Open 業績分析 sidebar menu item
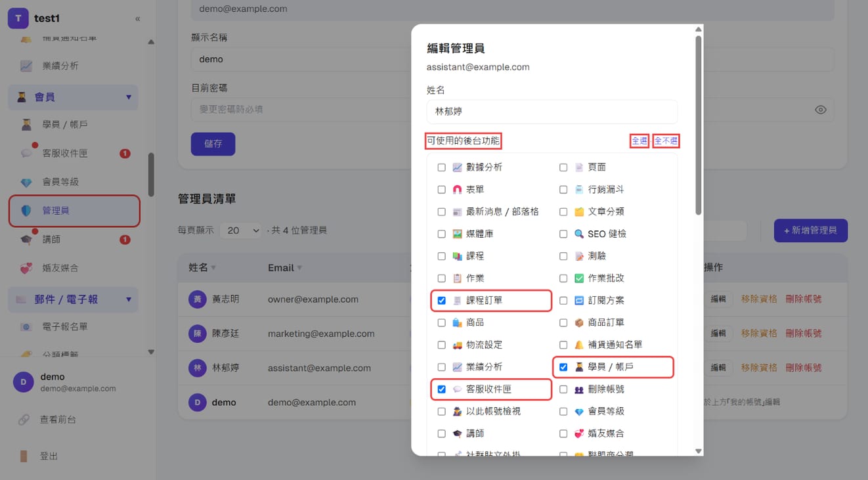This screenshot has height=480, width=868. (x=74, y=66)
